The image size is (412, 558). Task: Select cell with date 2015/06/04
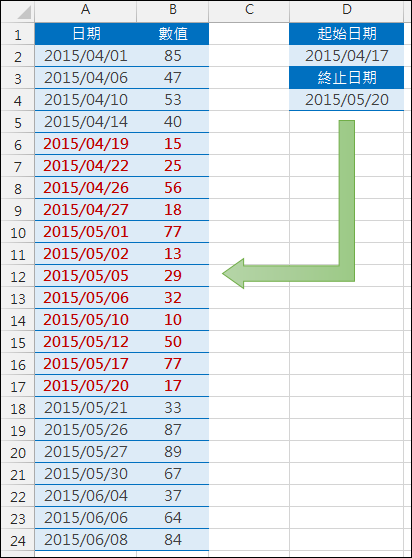pyautogui.click(x=85, y=496)
